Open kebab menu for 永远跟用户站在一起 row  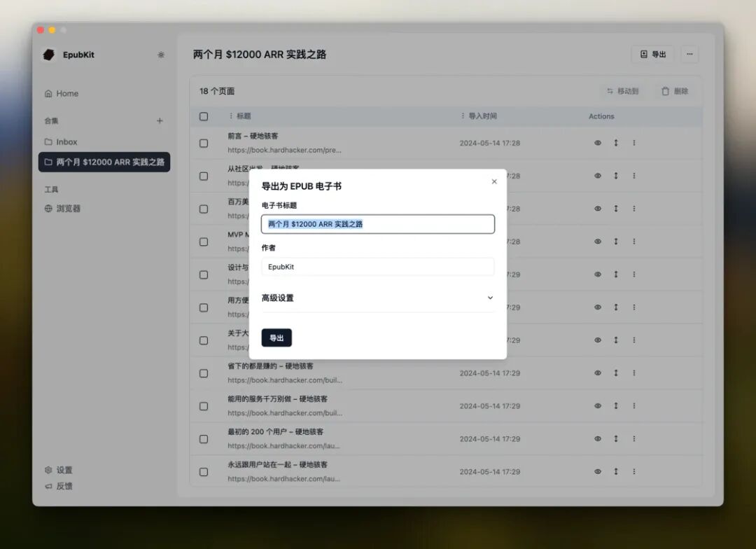point(634,471)
